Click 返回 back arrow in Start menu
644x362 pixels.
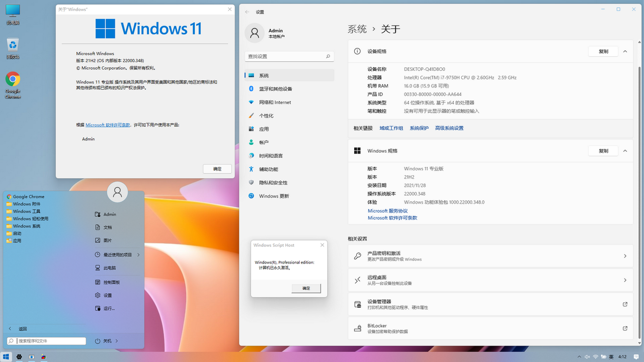coord(10,329)
